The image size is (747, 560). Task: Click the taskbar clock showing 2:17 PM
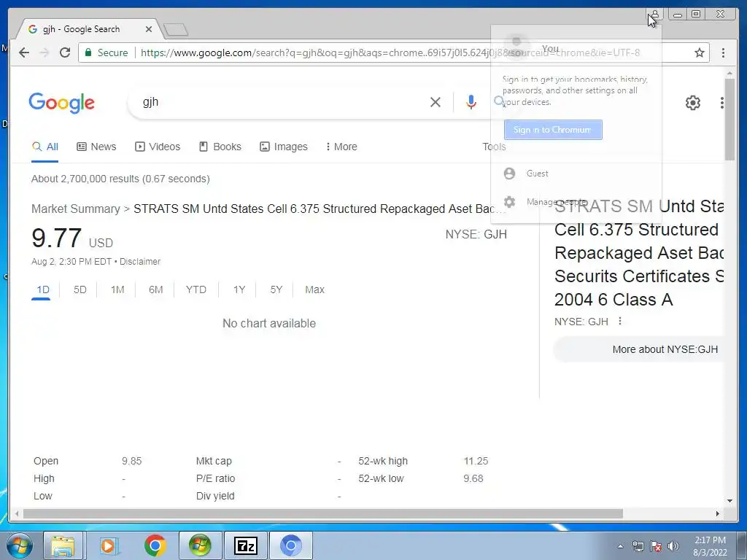(710, 545)
